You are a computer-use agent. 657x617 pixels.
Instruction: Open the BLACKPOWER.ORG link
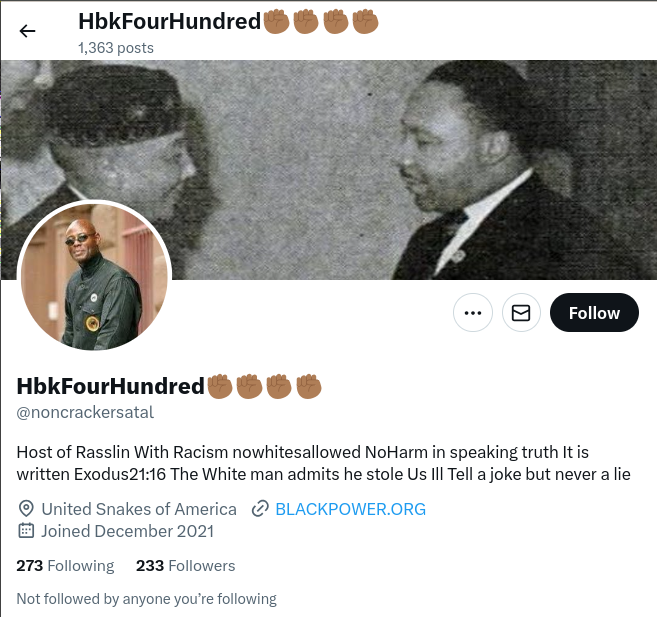pyautogui.click(x=350, y=509)
